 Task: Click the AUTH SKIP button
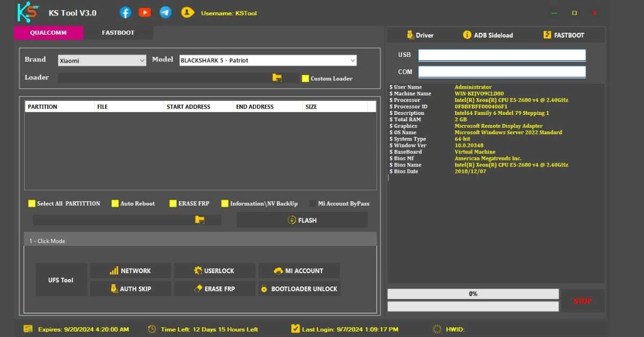(x=130, y=289)
